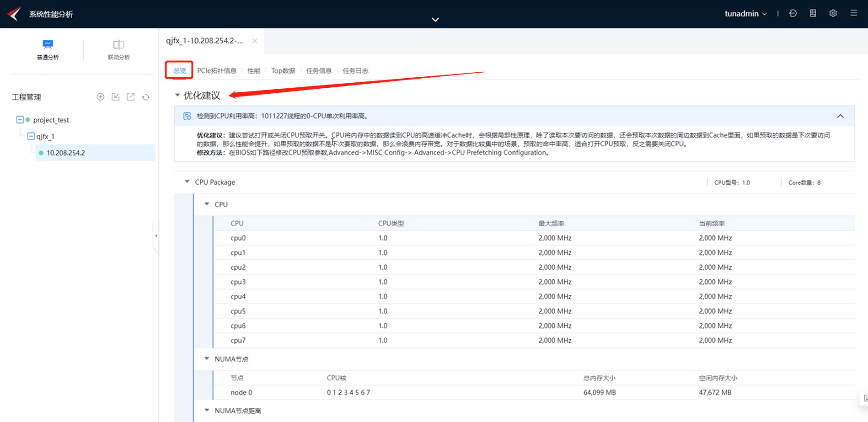This screenshot has height=422, width=868.
Task: Select the cpu3 row name
Action: click(238, 282)
